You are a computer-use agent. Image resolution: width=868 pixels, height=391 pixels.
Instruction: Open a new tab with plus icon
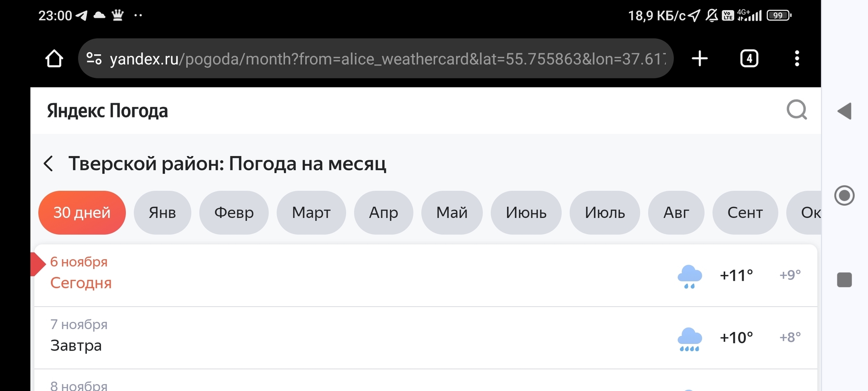point(700,59)
